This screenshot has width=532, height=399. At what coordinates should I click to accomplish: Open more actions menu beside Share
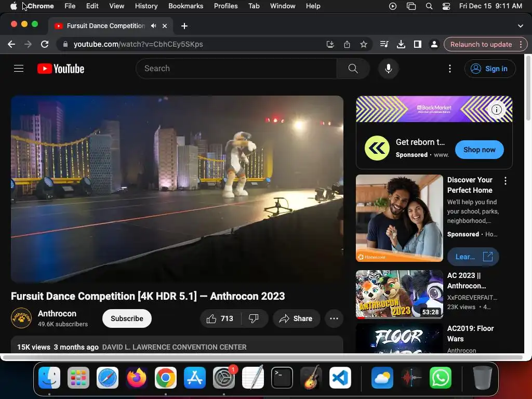click(334, 318)
